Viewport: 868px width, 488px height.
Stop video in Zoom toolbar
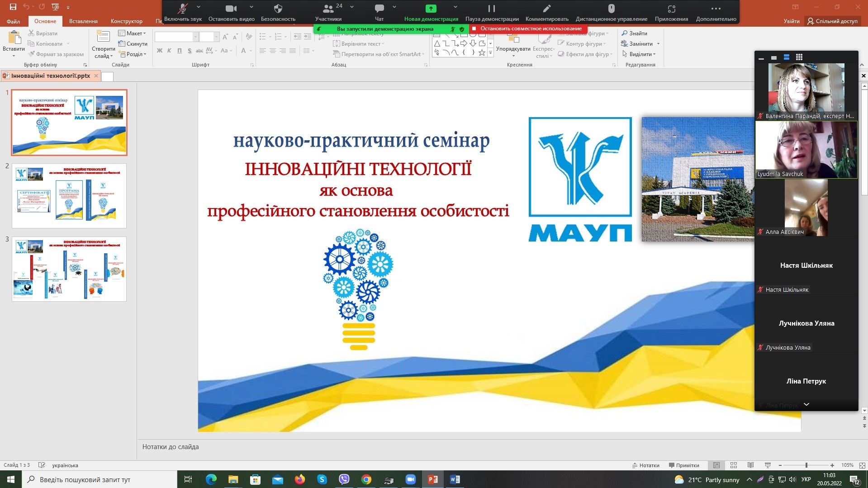(231, 12)
